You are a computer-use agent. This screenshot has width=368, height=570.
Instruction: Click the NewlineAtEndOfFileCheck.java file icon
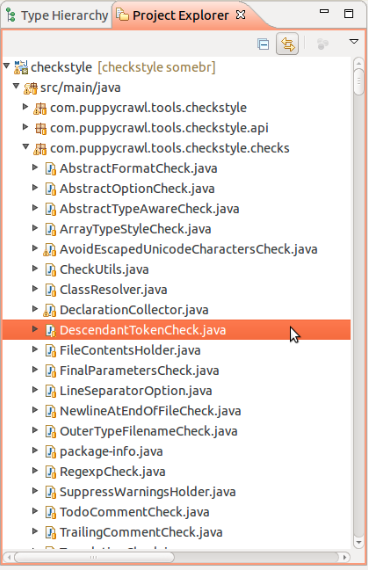tap(50, 411)
